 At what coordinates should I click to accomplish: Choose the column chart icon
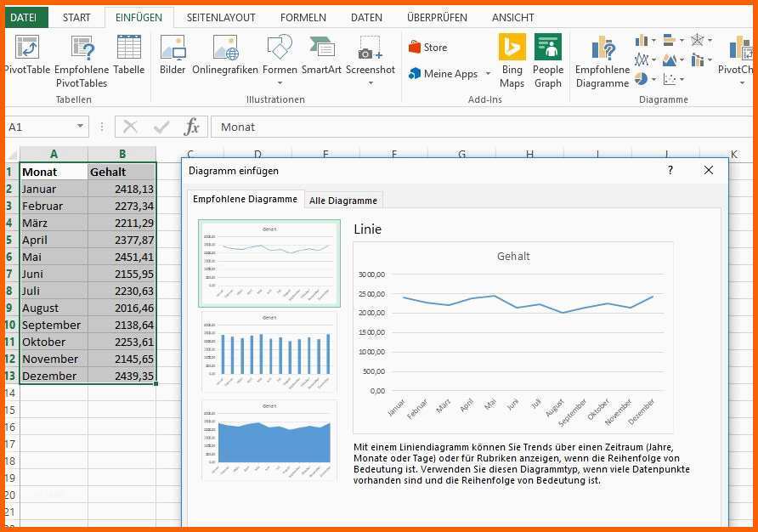tap(642, 40)
